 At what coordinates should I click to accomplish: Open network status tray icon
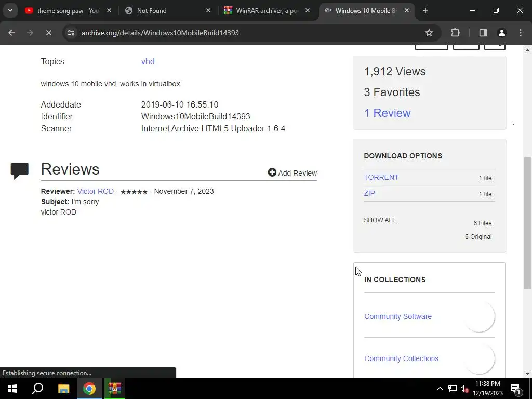[453, 389]
